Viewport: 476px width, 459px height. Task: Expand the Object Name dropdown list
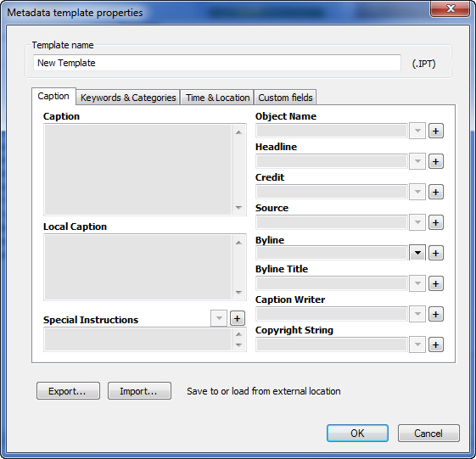[417, 132]
